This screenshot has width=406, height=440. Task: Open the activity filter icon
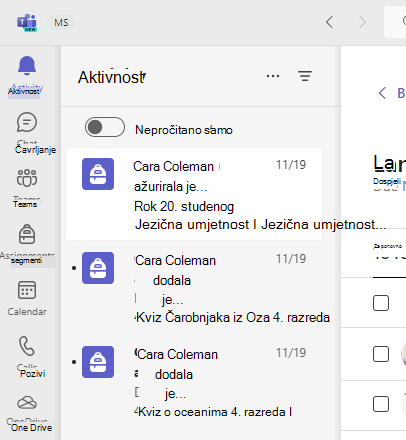coord(305,76)
